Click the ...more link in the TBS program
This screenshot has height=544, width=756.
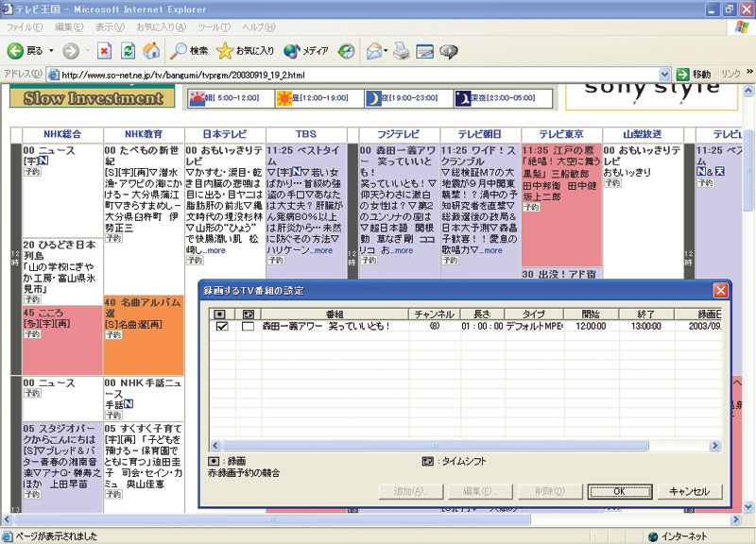pyautogui.click(x=321, y=250)
